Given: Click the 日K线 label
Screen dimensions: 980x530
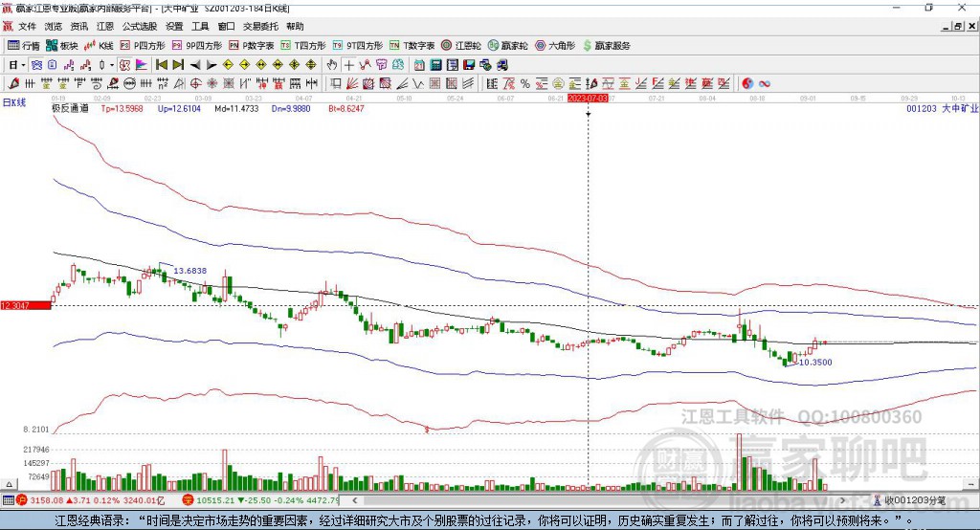Looking at the screenshot, I should click(14, 102).
